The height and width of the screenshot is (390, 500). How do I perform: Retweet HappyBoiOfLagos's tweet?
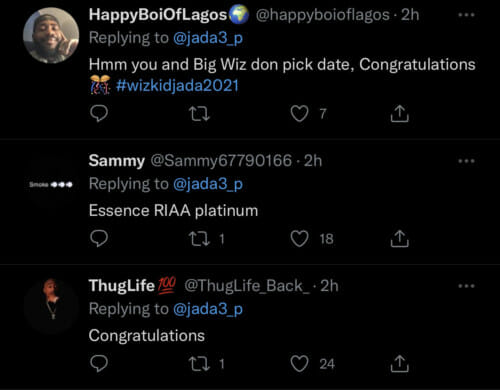pos(199,114)
